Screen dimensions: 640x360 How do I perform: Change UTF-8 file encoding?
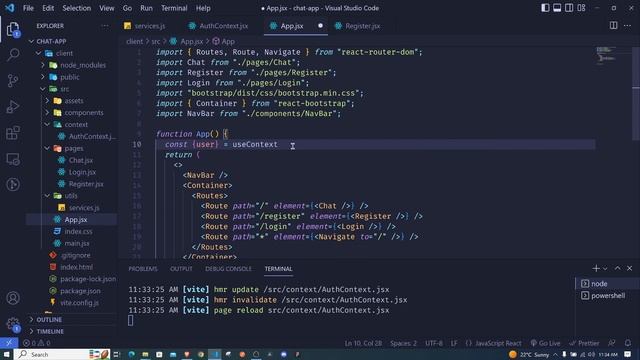click(x=433, y=343)
